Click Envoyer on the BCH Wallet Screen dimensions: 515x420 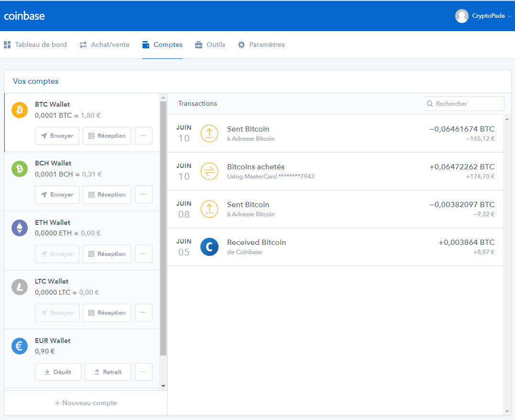tap(57, 195)
